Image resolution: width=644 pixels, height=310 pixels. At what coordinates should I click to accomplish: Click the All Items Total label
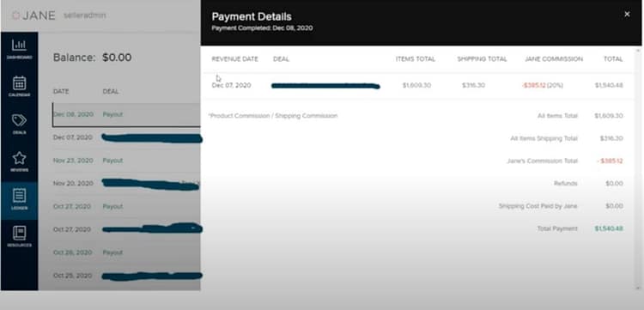click(x=557, y=116)
